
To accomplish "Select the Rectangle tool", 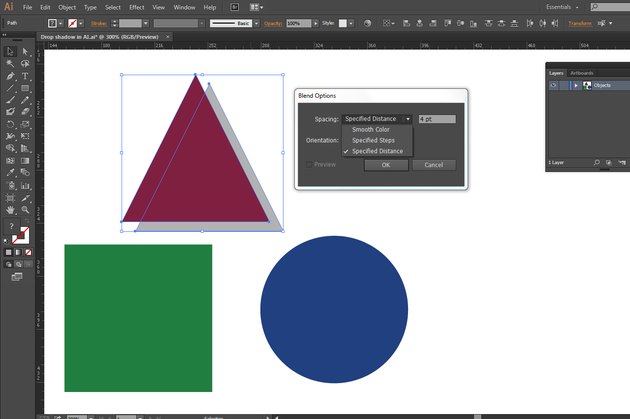I will coord(25,88).
